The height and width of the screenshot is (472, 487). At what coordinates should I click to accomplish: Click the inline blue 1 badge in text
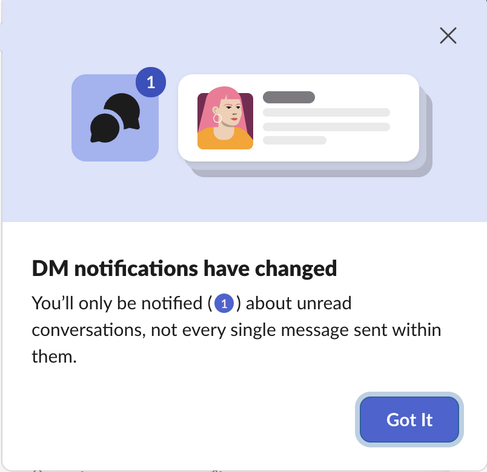coord(224,303)
